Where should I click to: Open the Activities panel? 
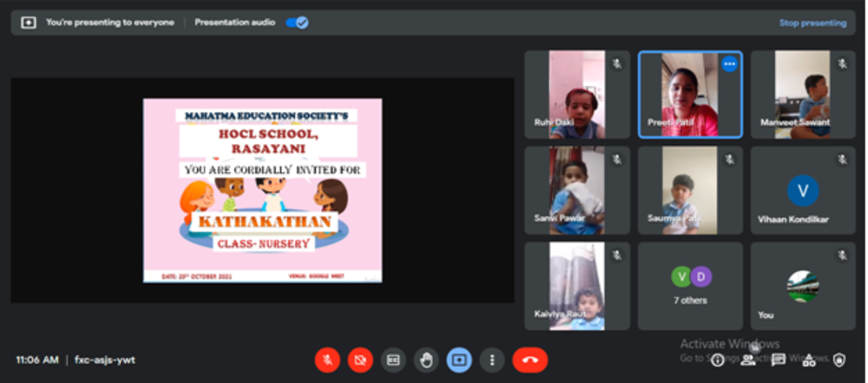tap(809, 360)
